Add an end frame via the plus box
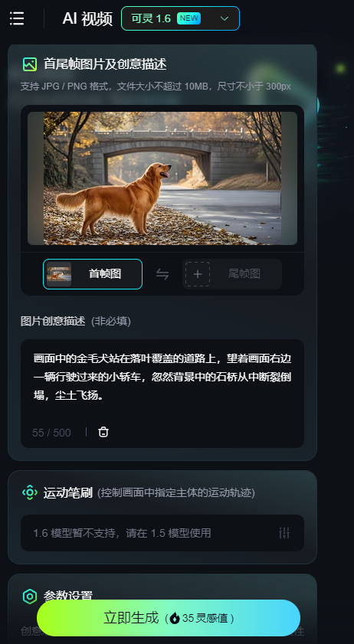Viewport: 354px width, 644px height. (x=198, y=274)
